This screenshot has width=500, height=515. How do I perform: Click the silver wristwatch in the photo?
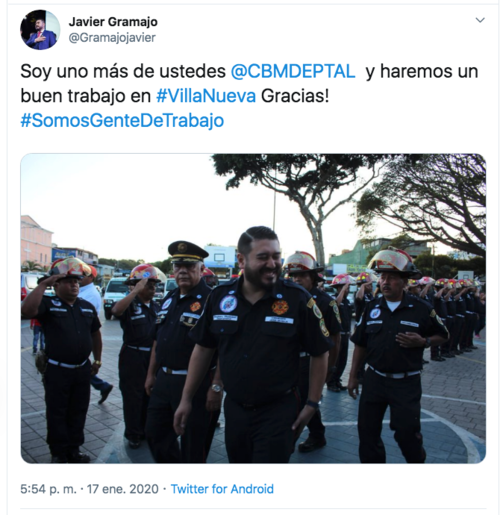coord(216,388)
